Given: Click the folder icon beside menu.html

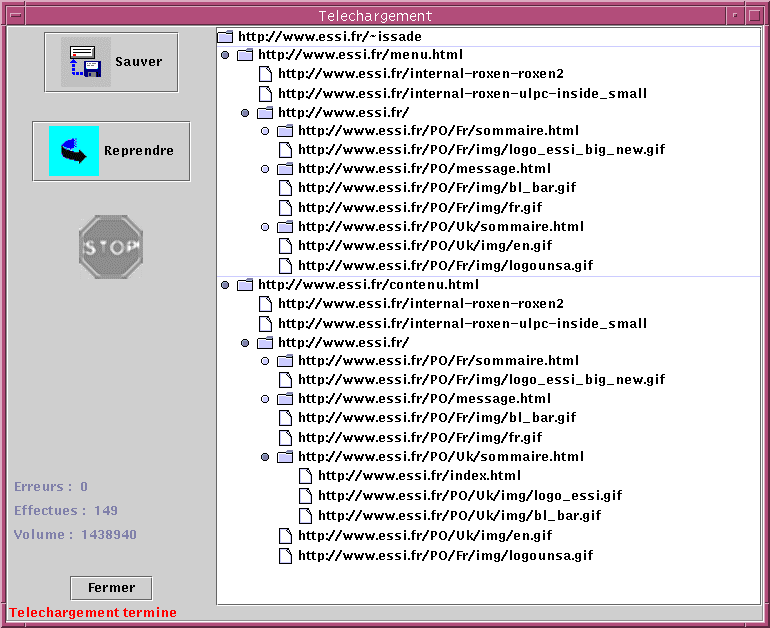Looking at the screenshot, I should [245, 55].
